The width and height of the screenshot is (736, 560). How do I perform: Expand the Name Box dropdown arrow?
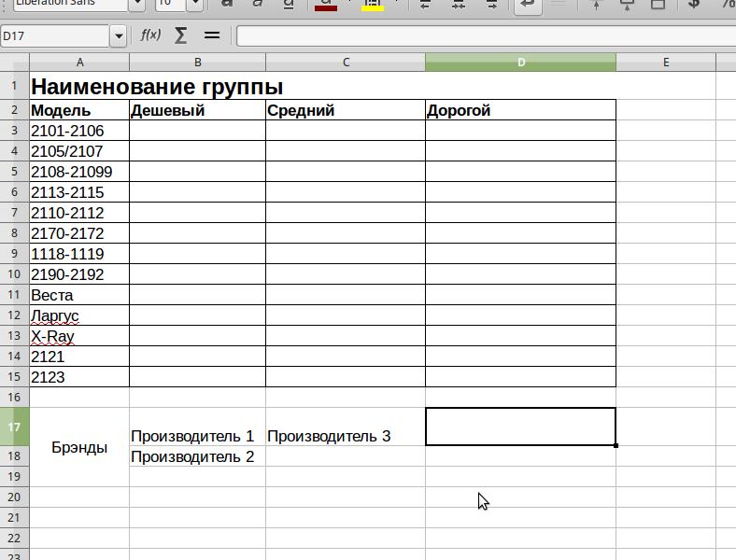coord(118,36)
